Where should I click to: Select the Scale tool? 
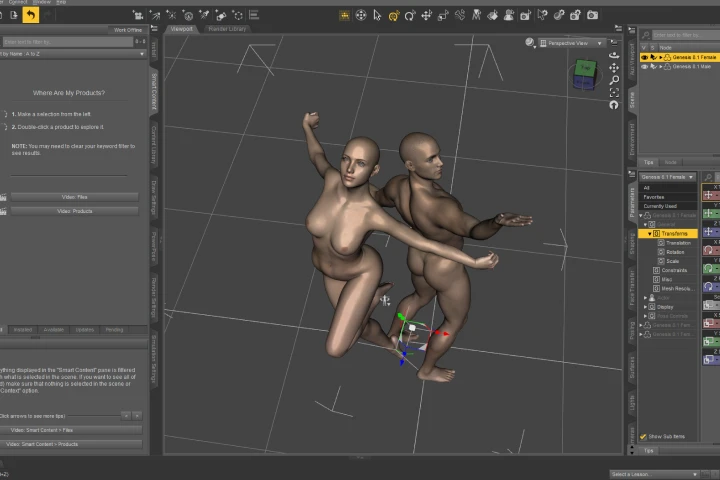(443, 16)
